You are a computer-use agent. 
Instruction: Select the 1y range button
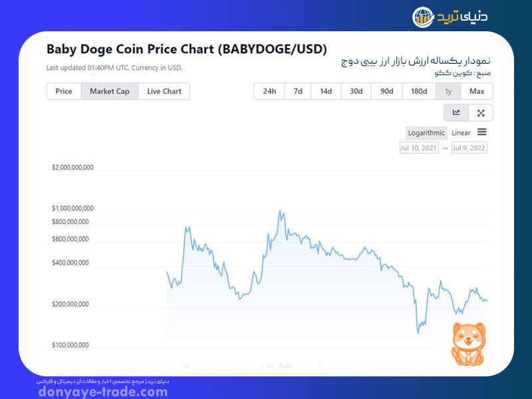pos(448,91)
